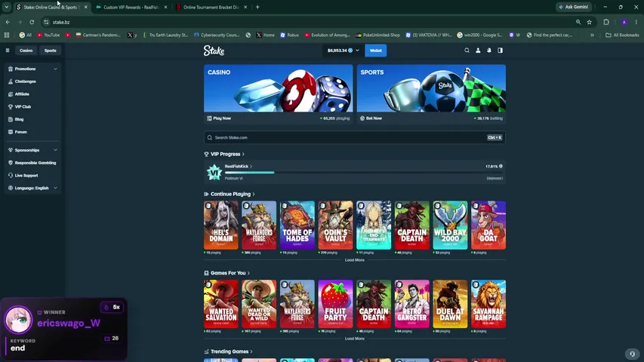Open Wild Bay 2000 game thumbnail
The height and width of the screenshot is (362, 644).
450,225
